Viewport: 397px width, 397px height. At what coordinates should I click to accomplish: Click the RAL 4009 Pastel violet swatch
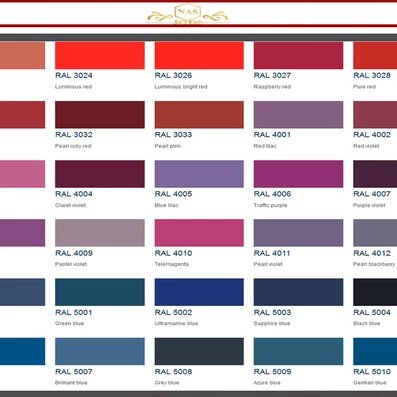pyautogui.click(x=100, y=233)
